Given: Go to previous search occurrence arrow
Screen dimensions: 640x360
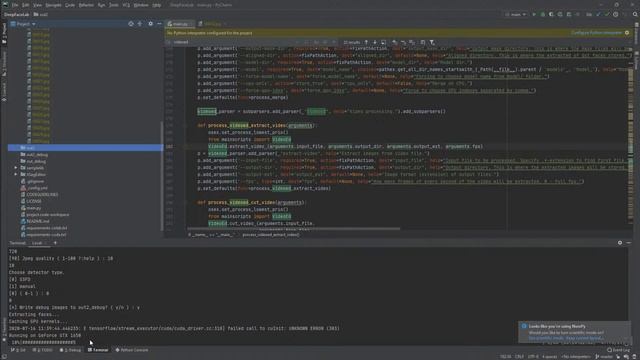Looking at the screenshot, I should pos(366,42).
